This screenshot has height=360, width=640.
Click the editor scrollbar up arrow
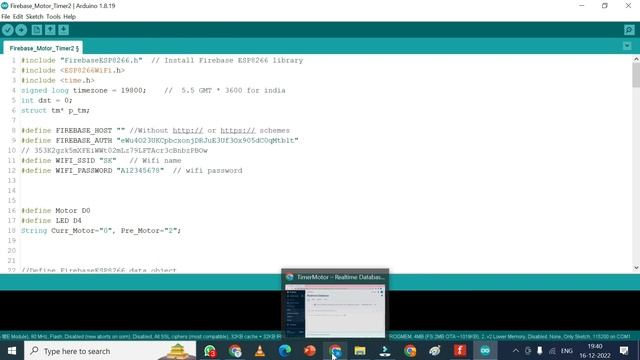[636, 59]
